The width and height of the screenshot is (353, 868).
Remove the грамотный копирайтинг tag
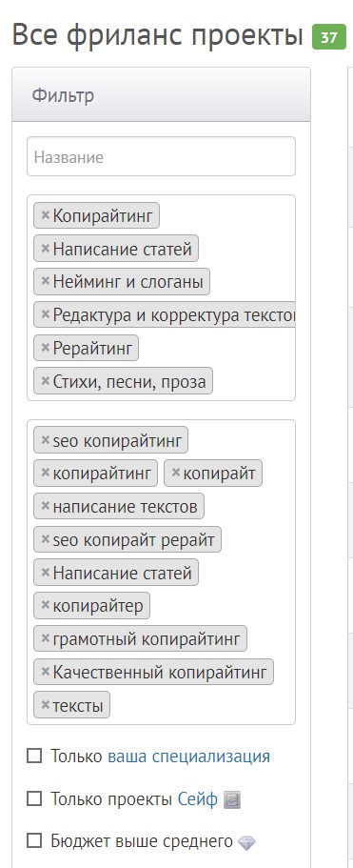(x=46, y=638)
